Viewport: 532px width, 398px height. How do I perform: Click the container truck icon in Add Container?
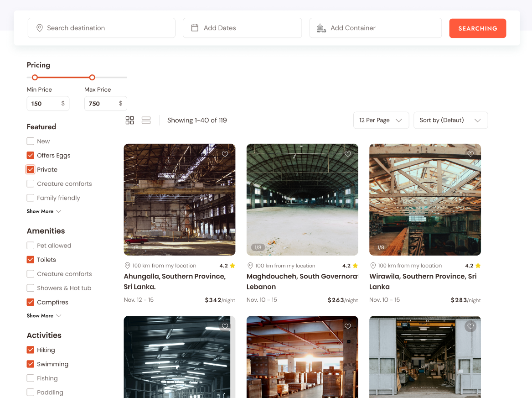[x=321, y=28]
